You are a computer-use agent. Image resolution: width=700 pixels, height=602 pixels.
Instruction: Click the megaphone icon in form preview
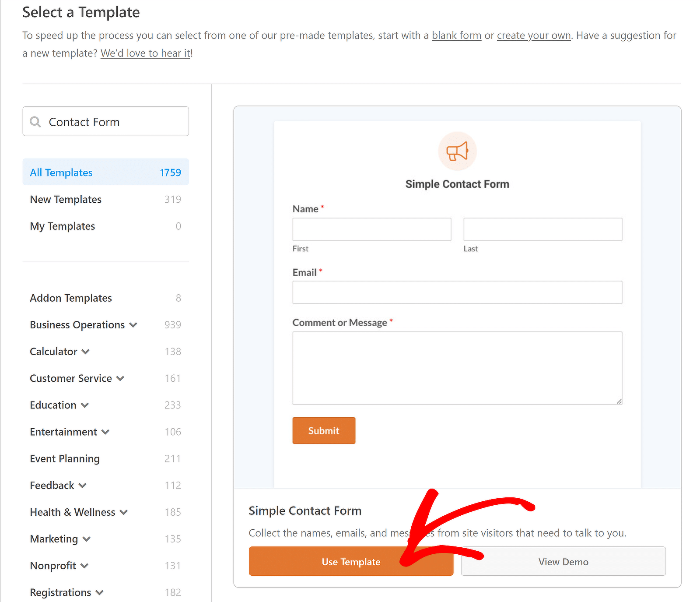coord(457,151)
